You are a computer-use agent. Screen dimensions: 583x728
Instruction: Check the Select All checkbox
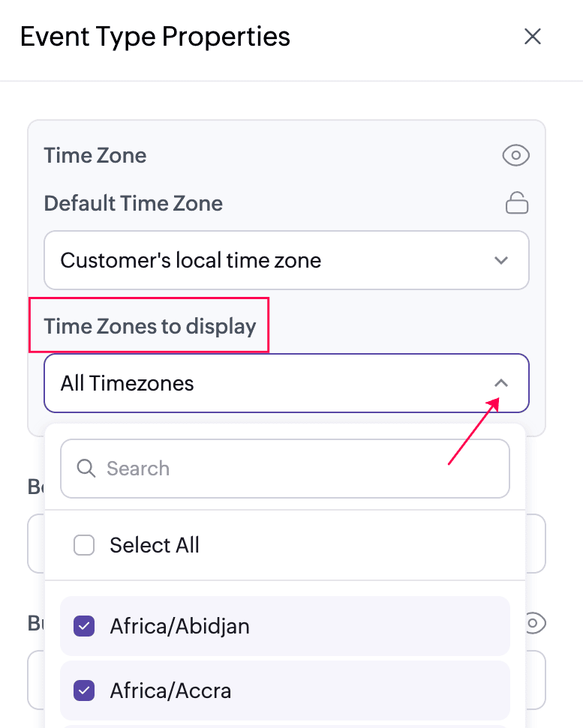[x=84, y=545]
